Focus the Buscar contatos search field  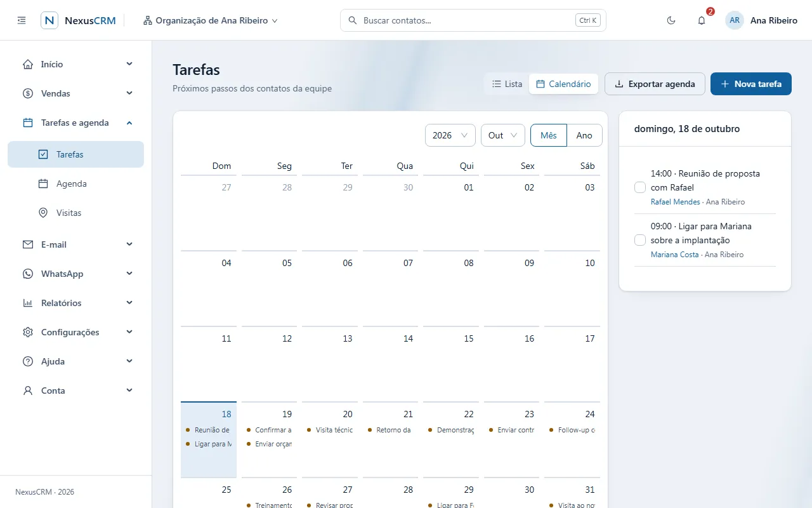point(473,20)
